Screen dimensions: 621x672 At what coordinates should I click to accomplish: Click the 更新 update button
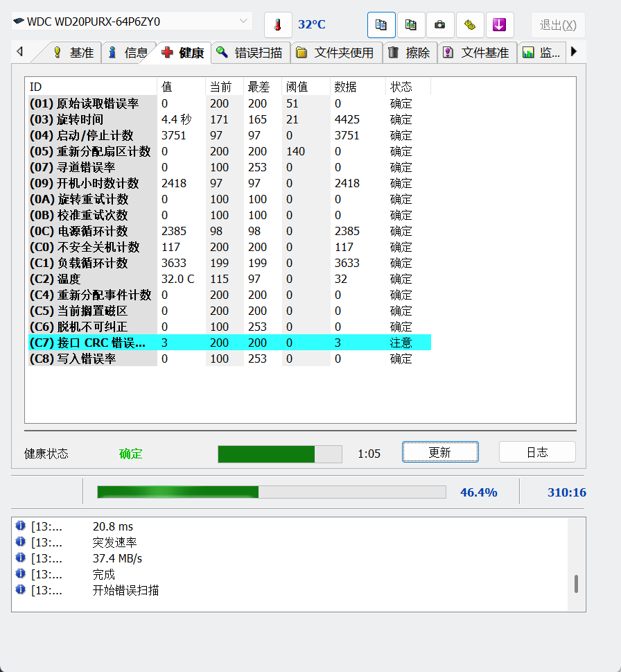coord(440,452)
